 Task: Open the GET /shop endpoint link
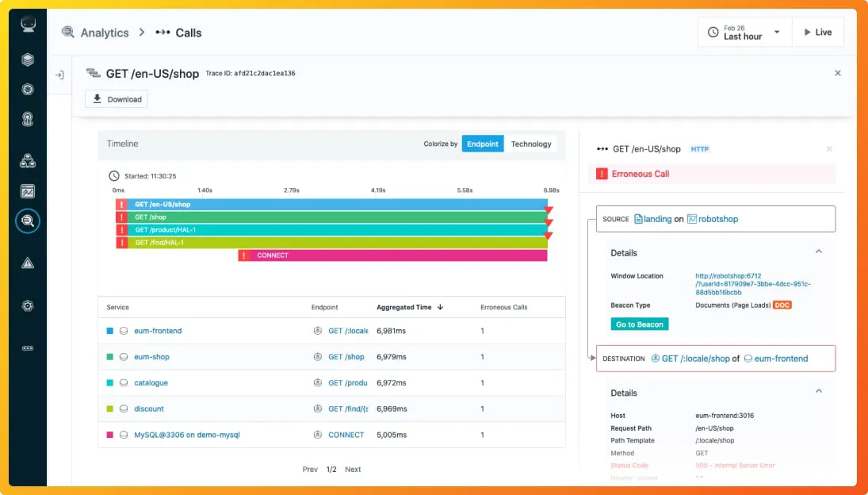point(346,357)
